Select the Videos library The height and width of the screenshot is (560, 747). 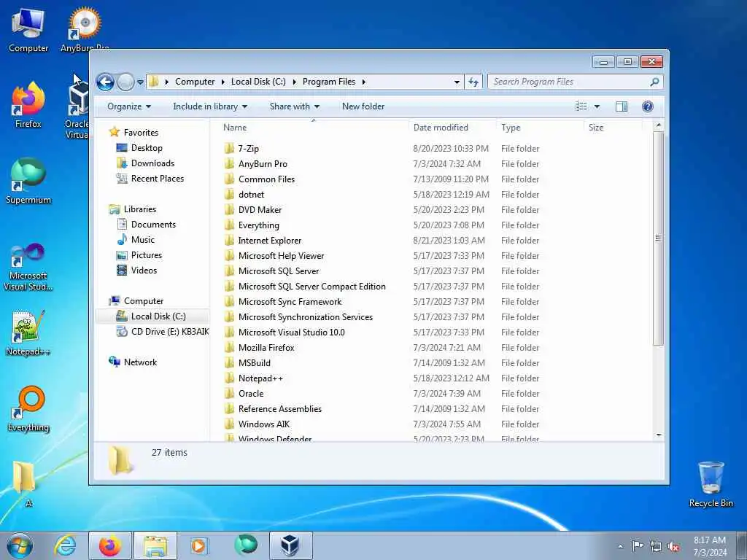click(x=144, y=270)
